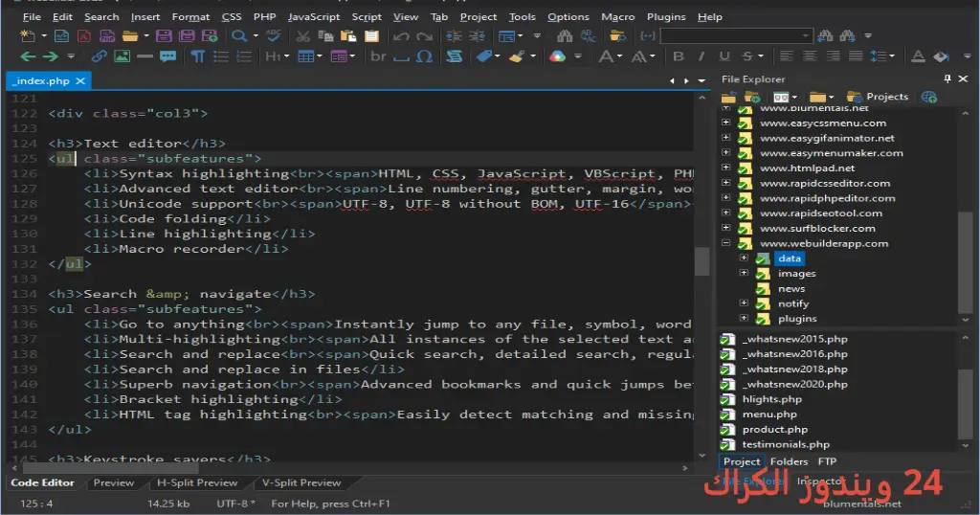Open the search text combo box
The image size is (980, 515).
pos(736,36)
